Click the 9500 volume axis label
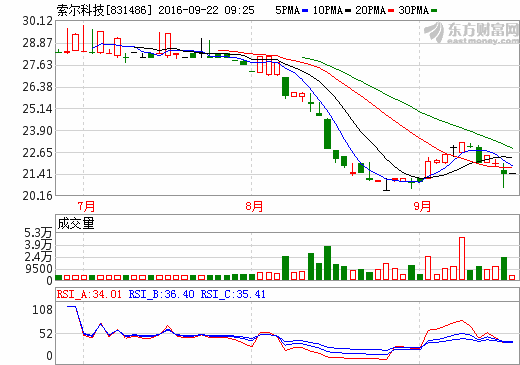 point(39,269)
